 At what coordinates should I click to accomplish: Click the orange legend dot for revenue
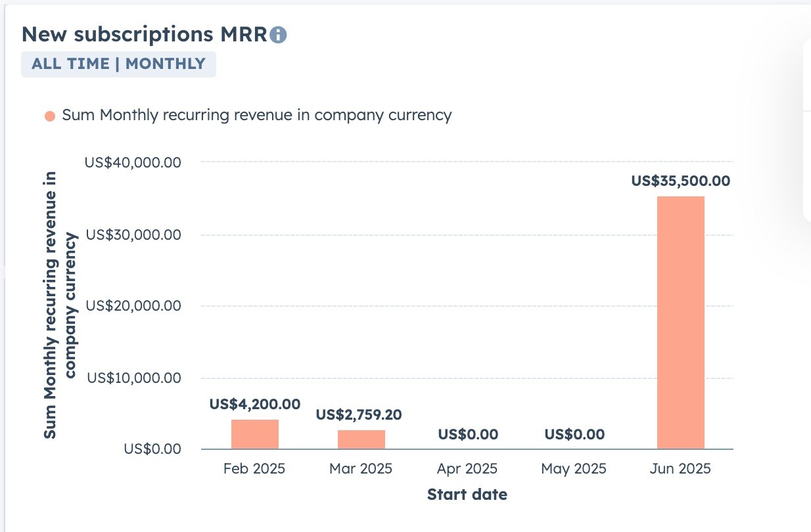(50, 116)
